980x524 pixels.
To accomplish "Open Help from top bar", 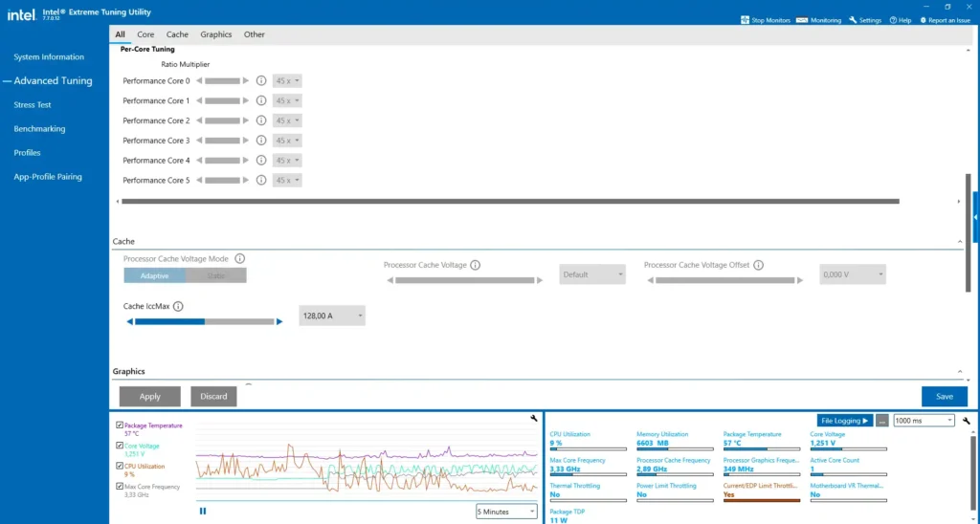I will tap(901, 20).
